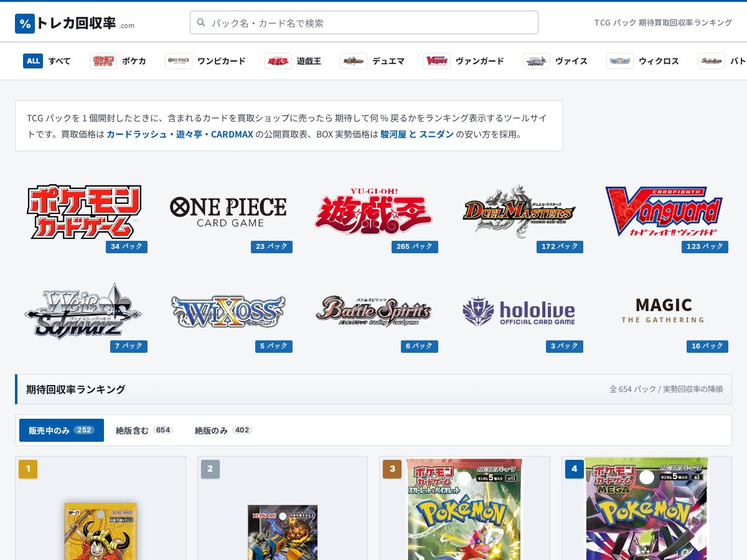
Task: Select the ウィクロス category in nav bar
Action: click(642, 61)
